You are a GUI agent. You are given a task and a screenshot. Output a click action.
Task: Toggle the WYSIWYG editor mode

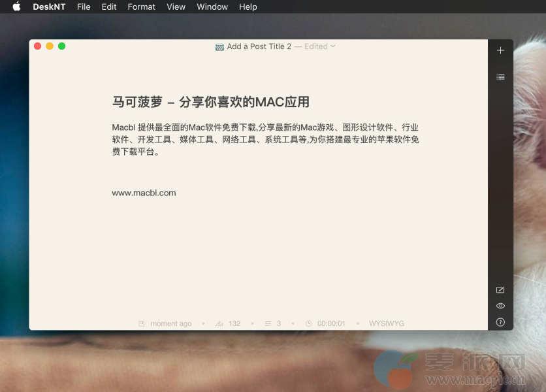click(x=387, y=323)
